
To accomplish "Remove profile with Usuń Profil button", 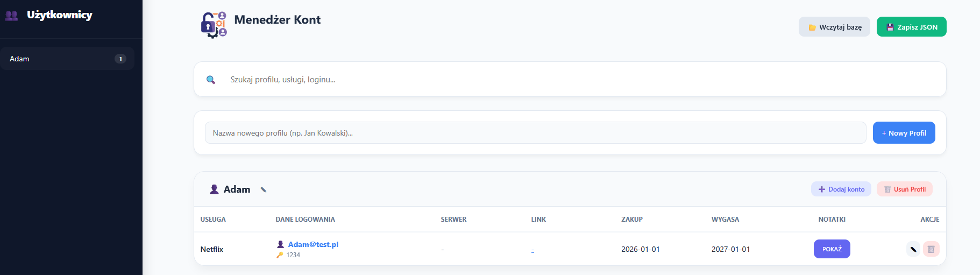I will (904, 189).
